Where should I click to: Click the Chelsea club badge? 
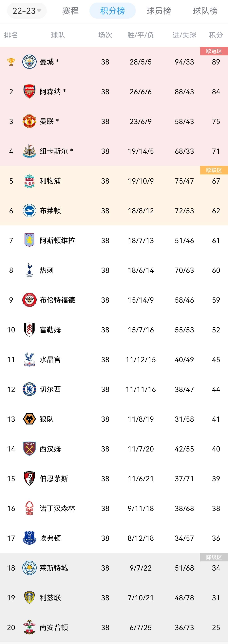(x=29, y=389)
